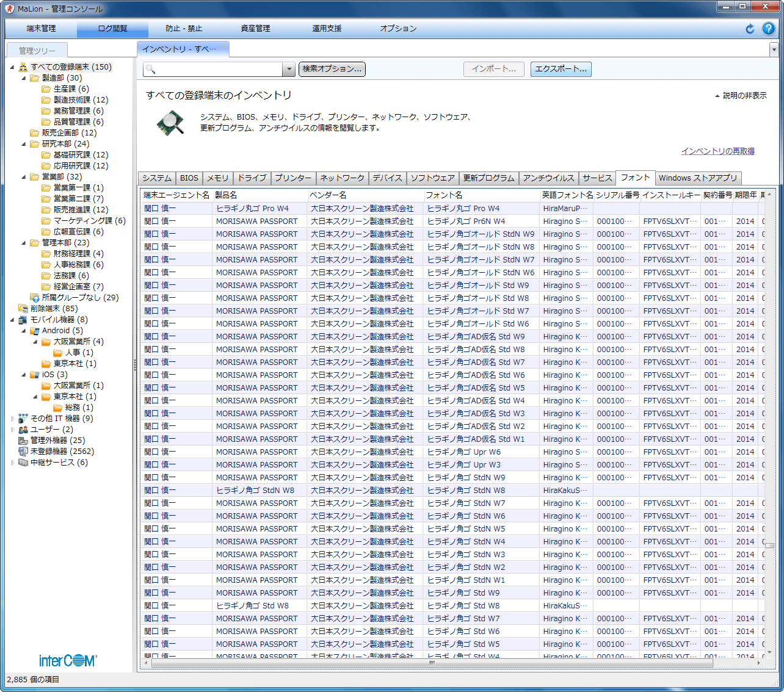Select the mobile devices (モバイル機器) icon
The height and width of the screenshot is (692, 784).
[23, 320]
